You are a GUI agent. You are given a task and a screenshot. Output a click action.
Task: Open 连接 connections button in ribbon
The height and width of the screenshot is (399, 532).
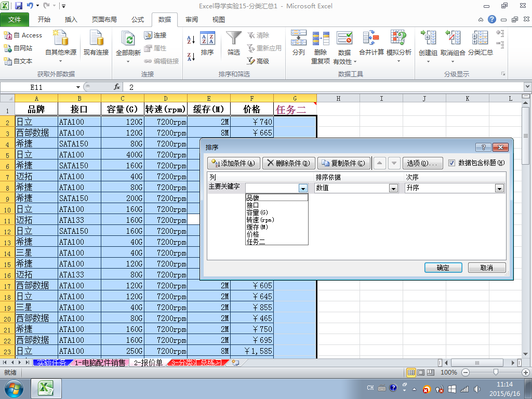pos(155,35)
